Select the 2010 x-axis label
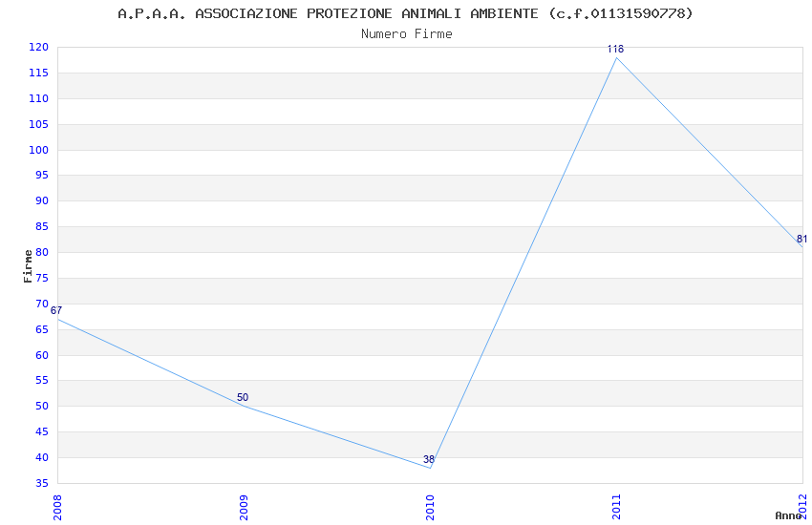 click(430, 508)
